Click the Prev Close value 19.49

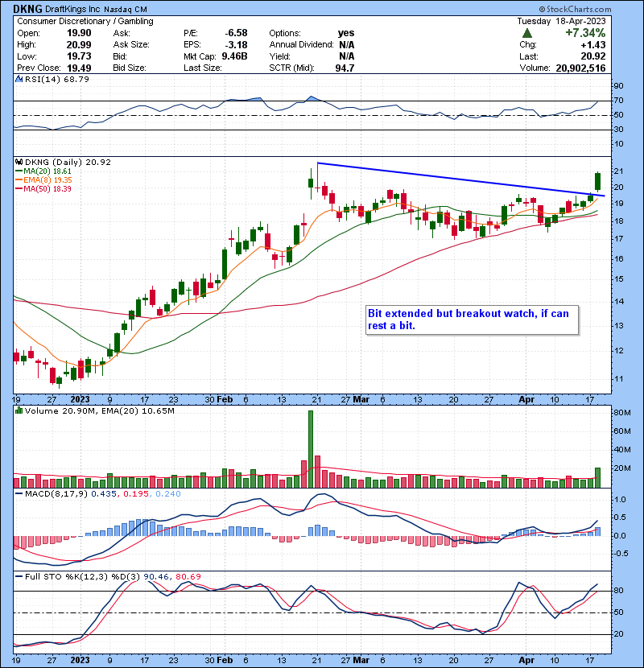tap(79, 68)
